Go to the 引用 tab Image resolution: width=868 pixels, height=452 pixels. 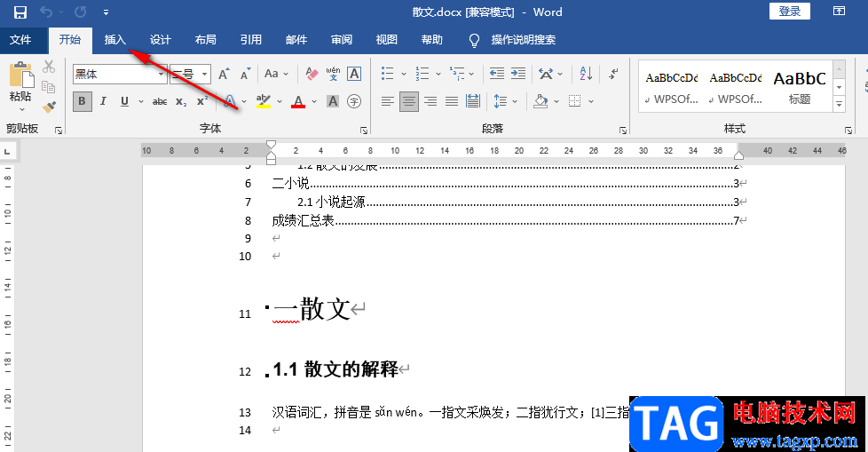(x=251, y=40)
